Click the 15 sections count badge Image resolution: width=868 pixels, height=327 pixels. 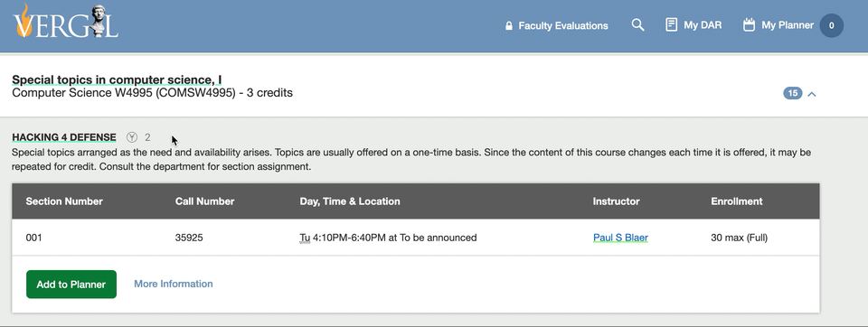(793, 94)
